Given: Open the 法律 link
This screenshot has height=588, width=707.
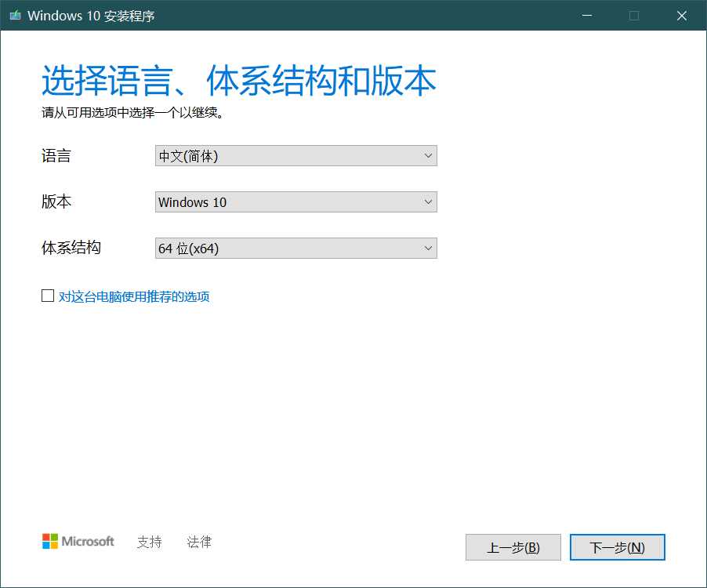Looking at the screenshot, I should [x=199, y=542].
